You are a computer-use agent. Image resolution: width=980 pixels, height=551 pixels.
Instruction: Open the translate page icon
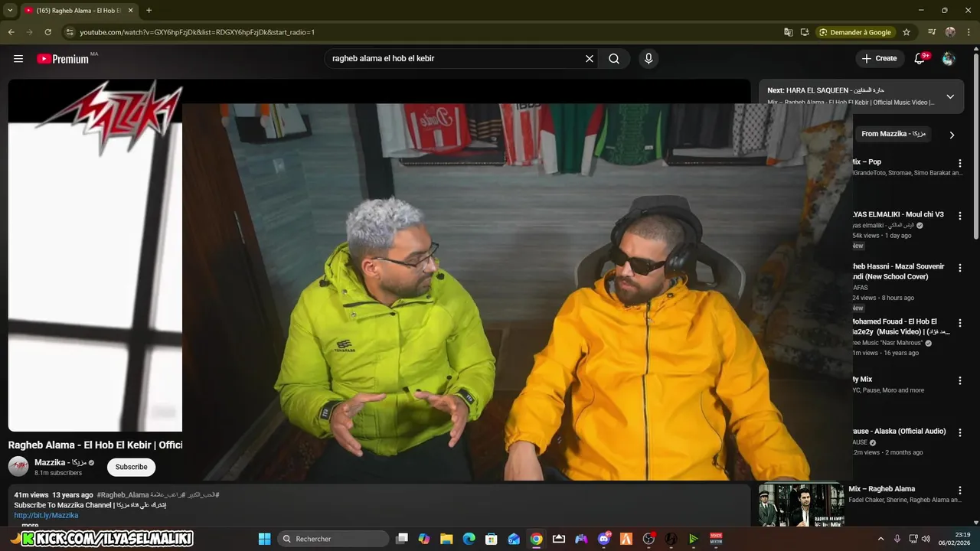point(788,32)
